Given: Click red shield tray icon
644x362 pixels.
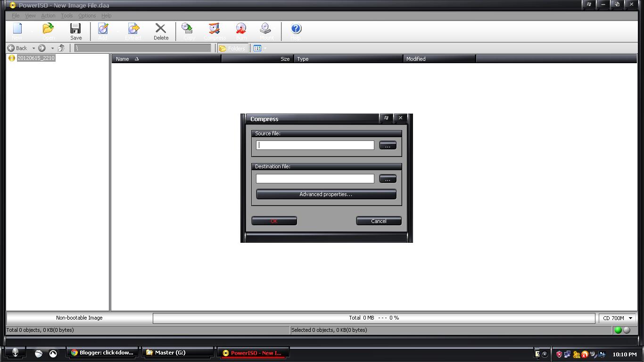Looking at the screenshot, I should [559, 354].
